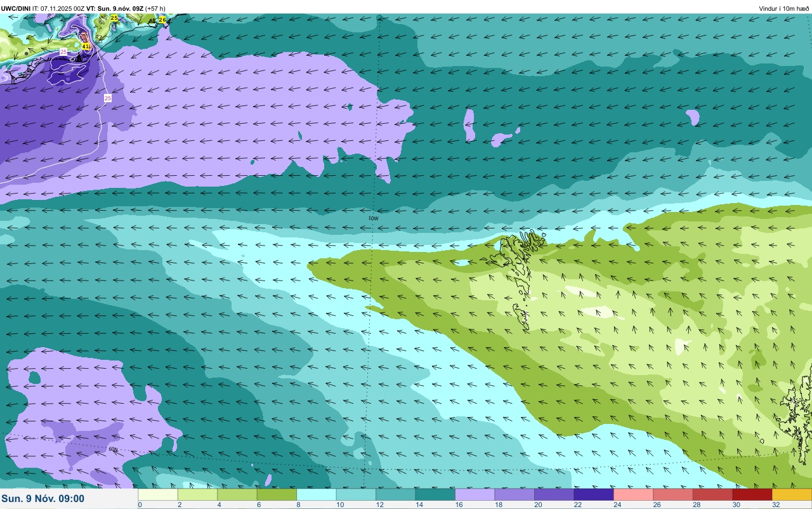Pick the 4–6 green legend swatch
The image size is (812, 509).
pyautogui.click(x=237, y=494)
